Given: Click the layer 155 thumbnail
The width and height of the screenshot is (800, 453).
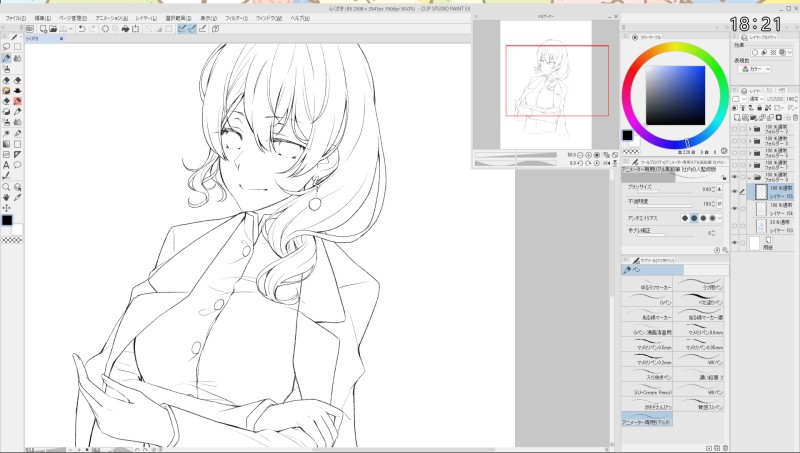Looking at the screenshot, I should point(761,191).
